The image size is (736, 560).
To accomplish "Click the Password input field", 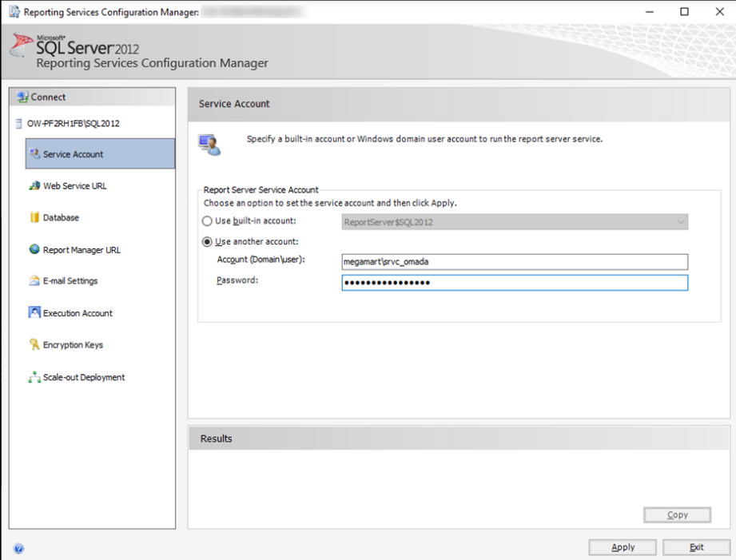I will click(515, 283).
